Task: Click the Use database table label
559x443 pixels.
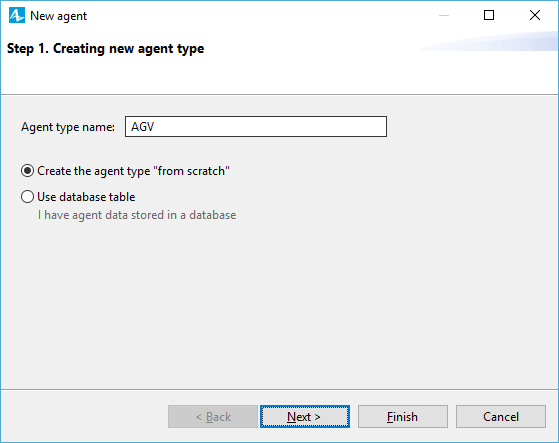Action: pyautogui.click(x=86, y=197)
